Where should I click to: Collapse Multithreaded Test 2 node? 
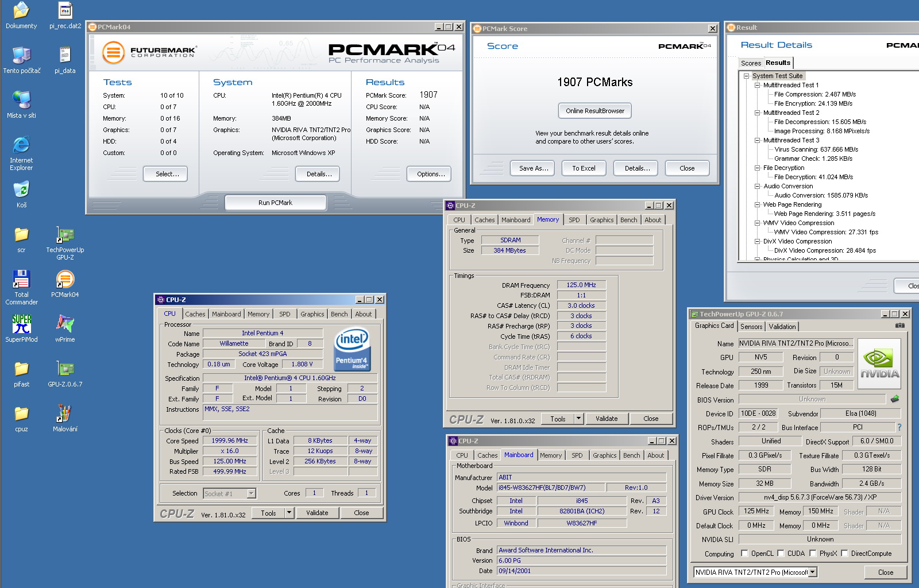[x=757, y=113]
